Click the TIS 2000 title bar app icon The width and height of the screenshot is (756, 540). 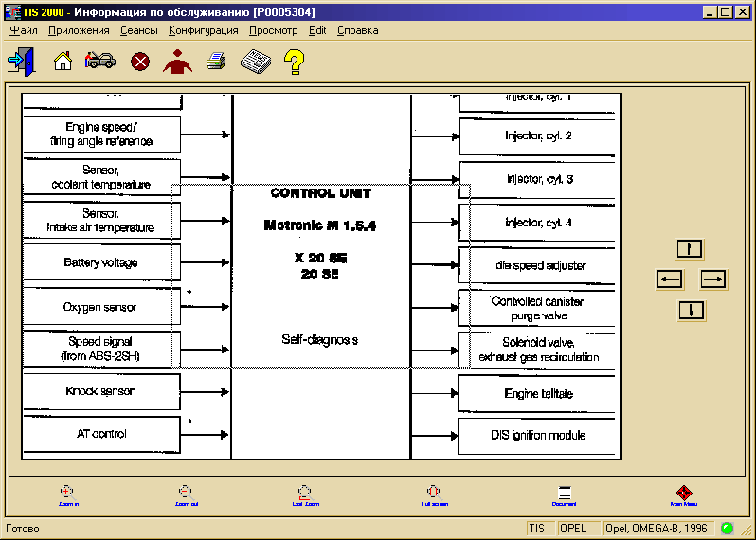point(12,11)
